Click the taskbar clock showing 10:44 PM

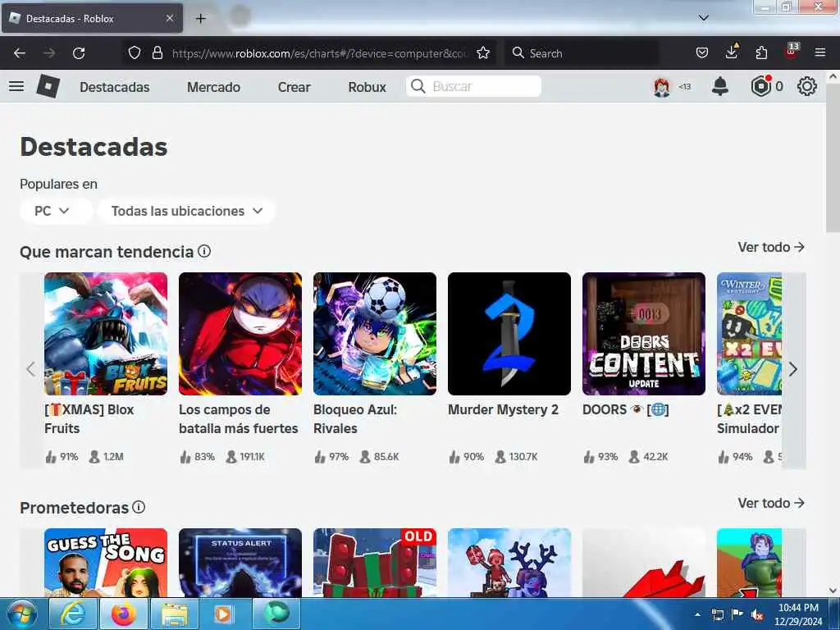[x=798, y=614]
